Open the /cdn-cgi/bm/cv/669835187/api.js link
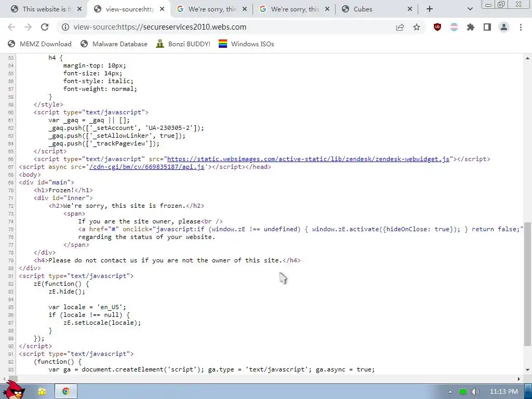This screenshot has width=532, height=399. pyautogui.click(x=147, y=167)
